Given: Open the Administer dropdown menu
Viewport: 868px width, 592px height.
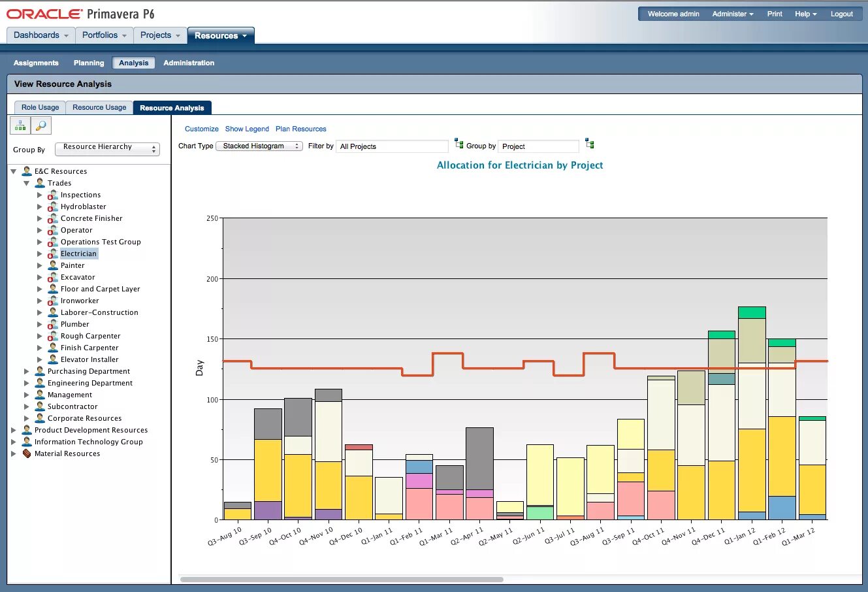Looking at the screenshot, I should point(733,14).
